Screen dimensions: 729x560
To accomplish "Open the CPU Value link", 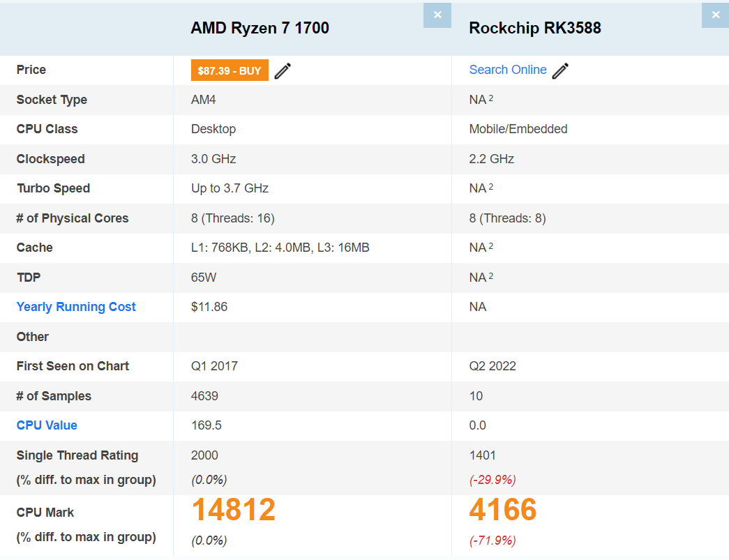I will click(47, 425).
